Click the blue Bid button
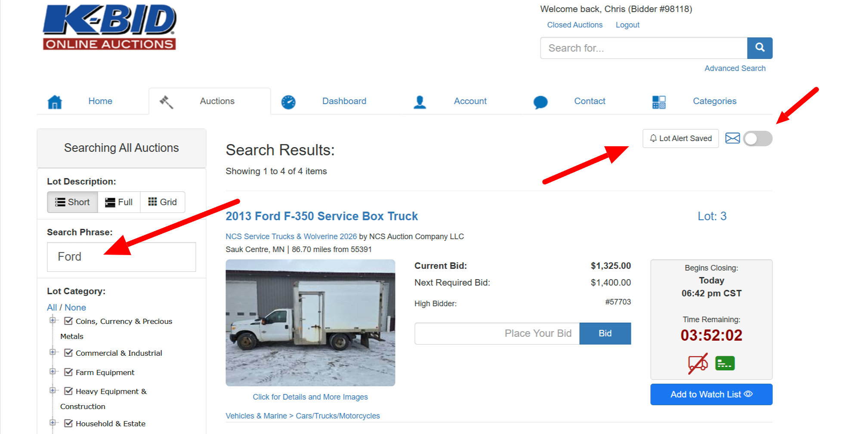The height and width of the screenshot is (434, 868). pyautogui.click(x=605, y=333)
